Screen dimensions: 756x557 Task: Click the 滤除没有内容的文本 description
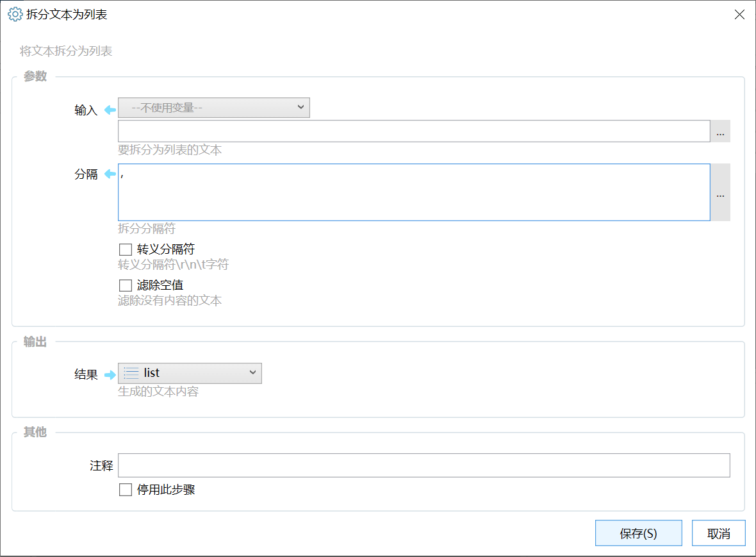coord(170,301)
